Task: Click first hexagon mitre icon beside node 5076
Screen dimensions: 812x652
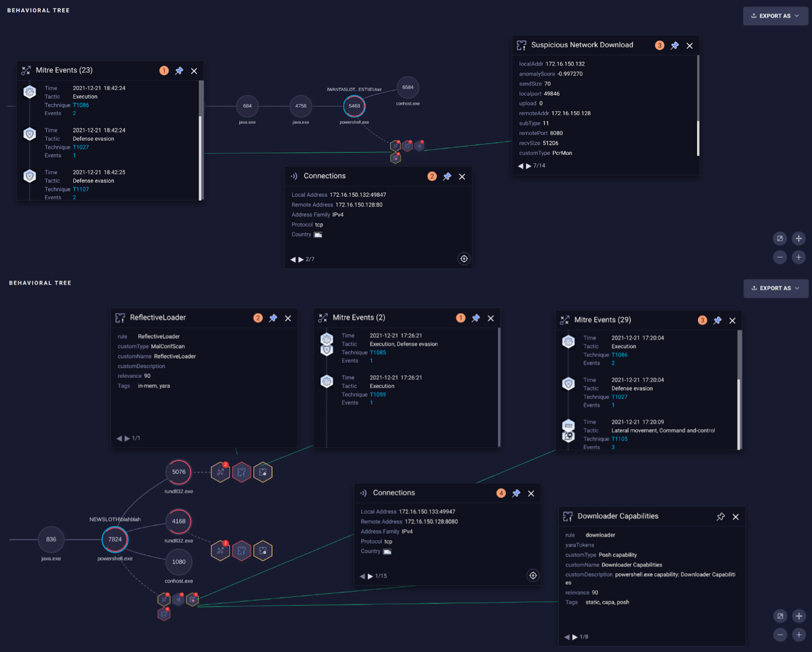Action: (220, 472)
